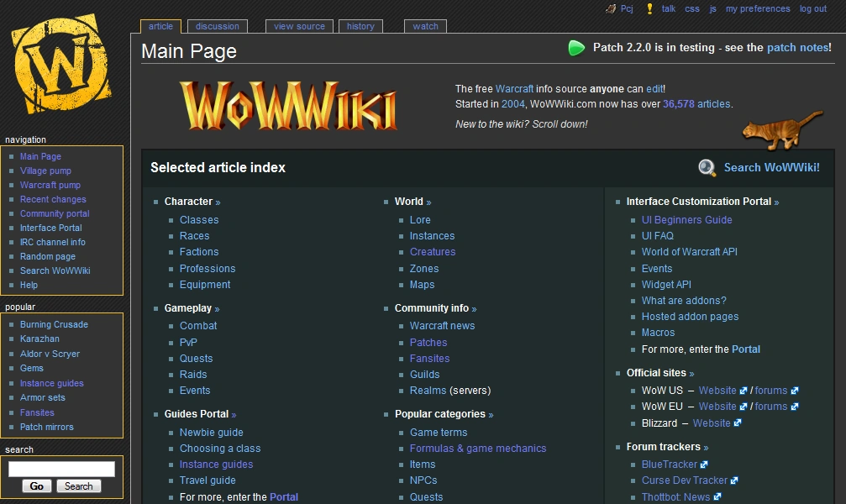Open the js link in top bar
Viewport: 846px width, 504px height.
point(712,8)
